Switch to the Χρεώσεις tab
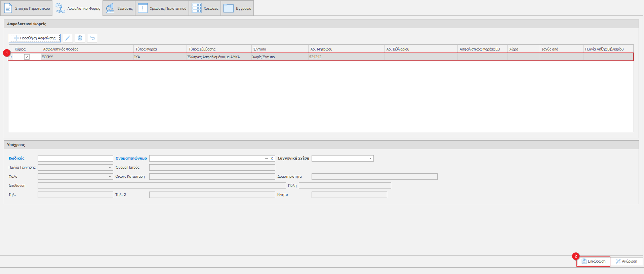Image resolution: width=644 pixels, height=274 pixels. [205, 8]
